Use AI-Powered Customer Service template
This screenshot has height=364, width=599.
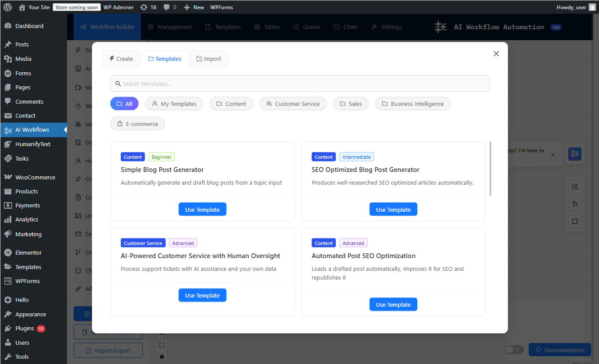[202, 295]
